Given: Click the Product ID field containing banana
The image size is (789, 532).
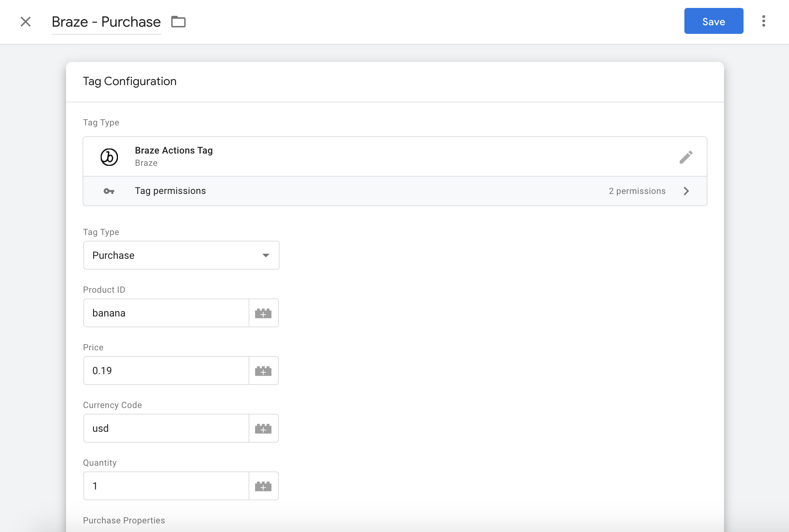Looking at the screenshot, I should tap(166, 313).
